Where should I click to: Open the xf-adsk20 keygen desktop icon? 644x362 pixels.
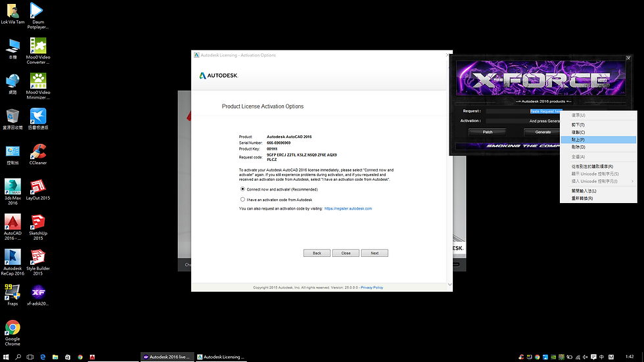pos(38,295)
